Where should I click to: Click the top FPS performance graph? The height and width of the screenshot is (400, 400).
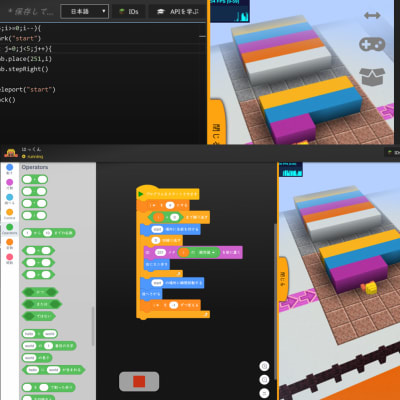(230, 11)
